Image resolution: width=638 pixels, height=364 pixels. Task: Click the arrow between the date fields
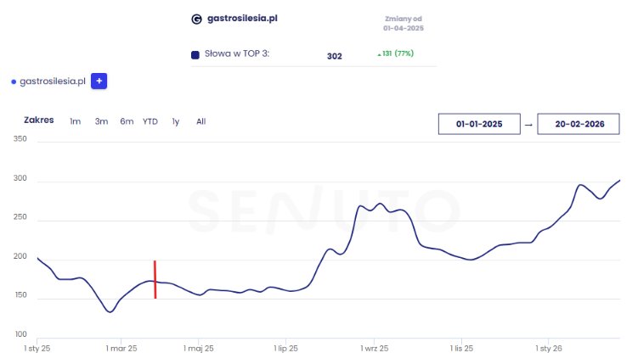[x=528, y=125]
